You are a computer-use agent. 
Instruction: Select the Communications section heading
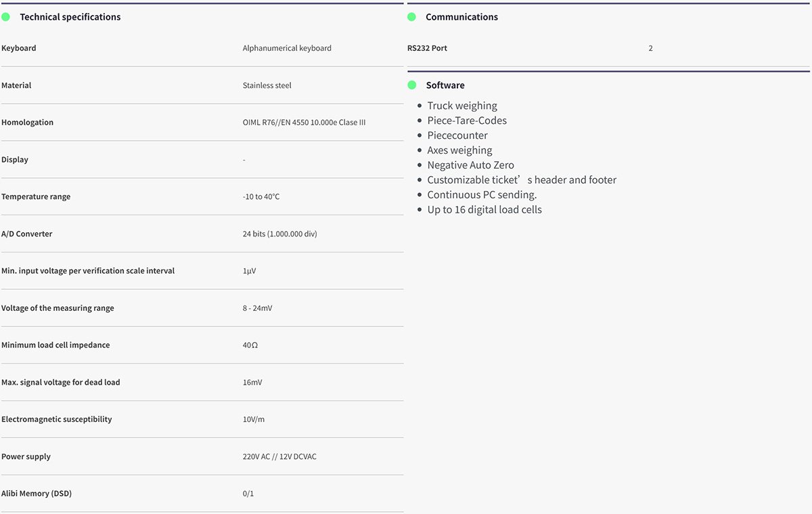coord(461,17)
